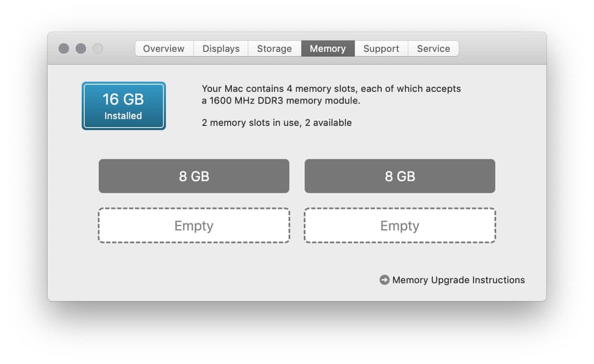Click the left Empty memory slot
Viewport: 594px width, 364px height.
click(x=194, y=225)
